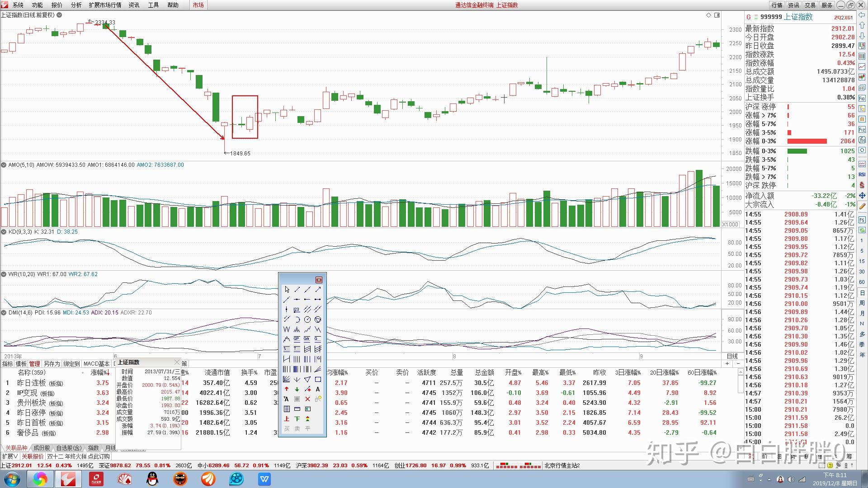Click the green 下 mark tool
868x488 pixels.
coord(297,419)
